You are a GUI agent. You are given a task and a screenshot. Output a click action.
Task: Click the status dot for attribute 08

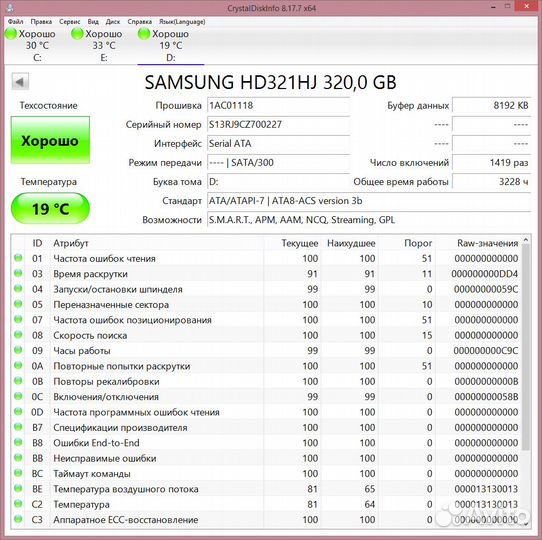(x=18, y=335)
